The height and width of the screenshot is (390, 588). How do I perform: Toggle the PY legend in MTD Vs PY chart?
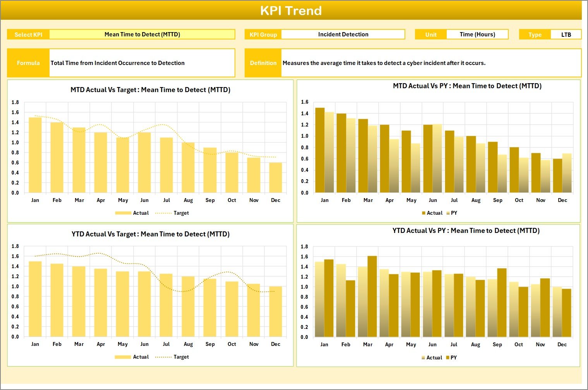[x=454, y=213]
